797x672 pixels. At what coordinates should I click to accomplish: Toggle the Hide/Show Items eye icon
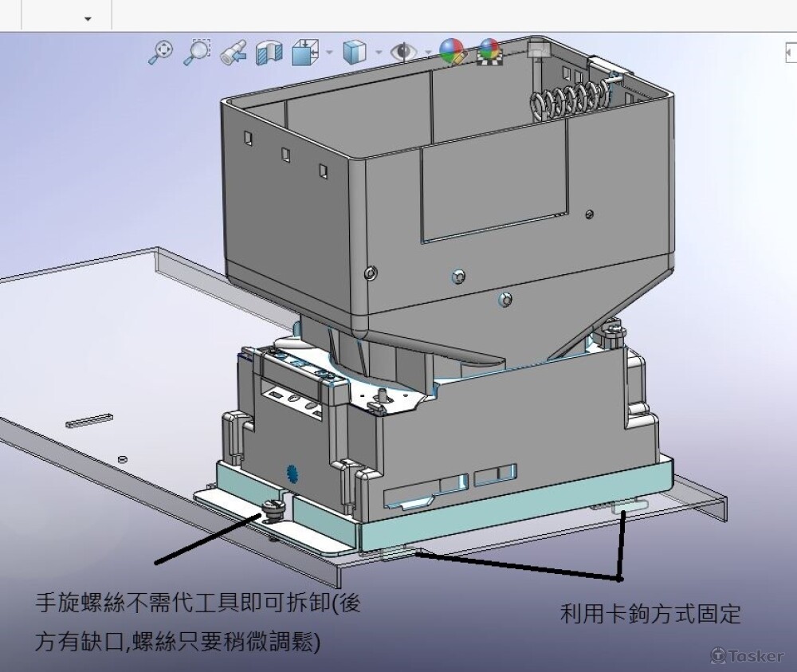pos(403,52)
